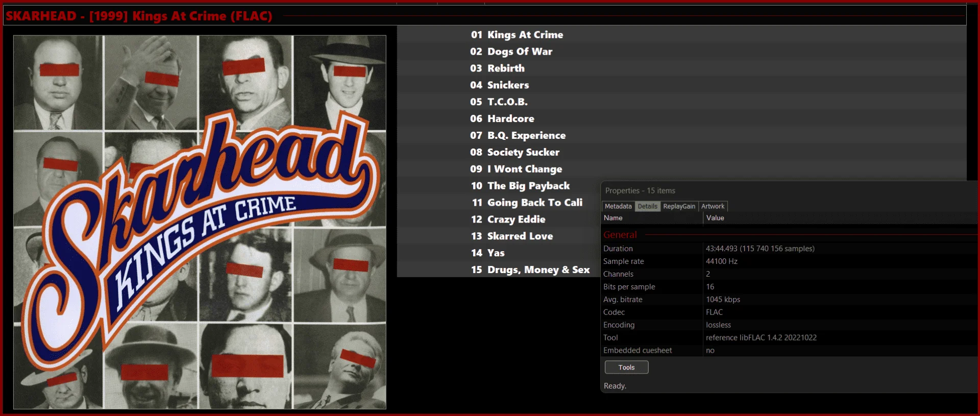Screen dimensions: 980x416
Task: Select track 10 The Big Payback
Action: coord(520,186)
